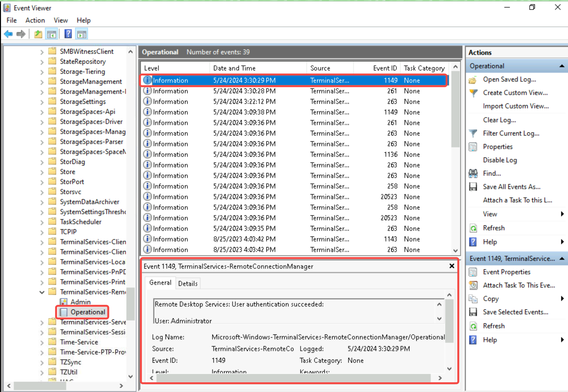This screenshot has height=392, width=568.
Task: Click the Admin log icon in tree
Action: pyautogui.click(x=63, y=302)
